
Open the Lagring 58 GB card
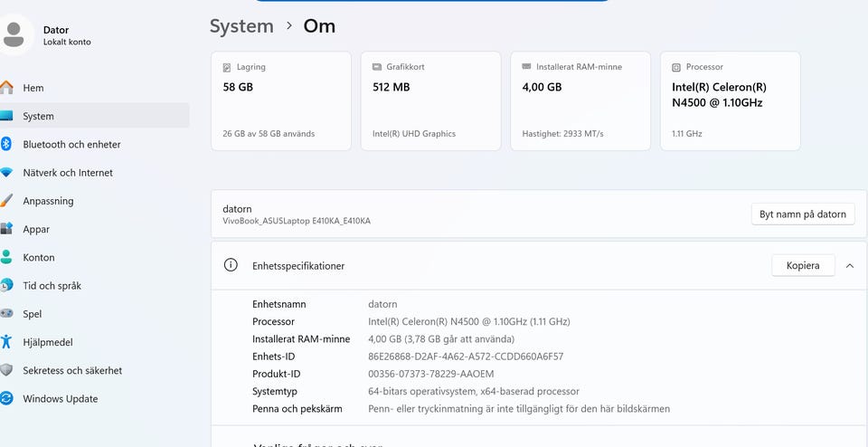(280, 100)
